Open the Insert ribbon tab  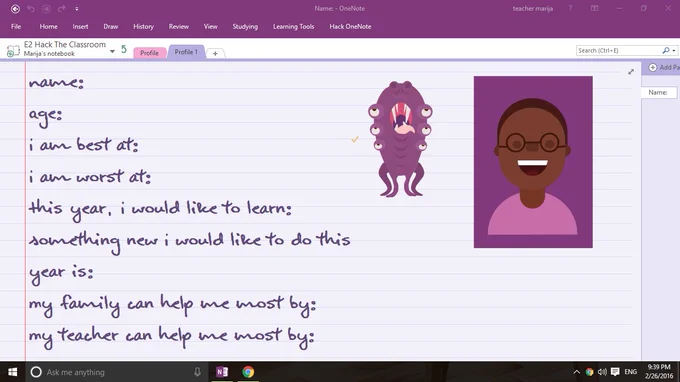[x=80, y=26]
